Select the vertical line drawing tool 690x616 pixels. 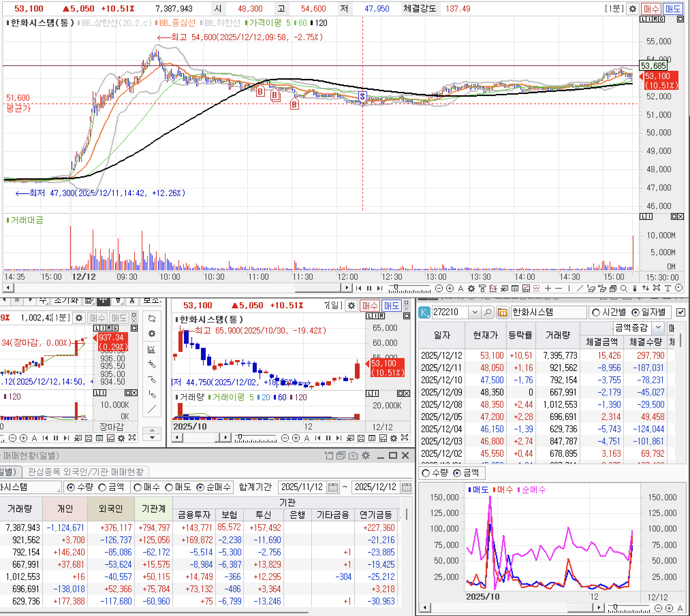(x=569, y=289)
